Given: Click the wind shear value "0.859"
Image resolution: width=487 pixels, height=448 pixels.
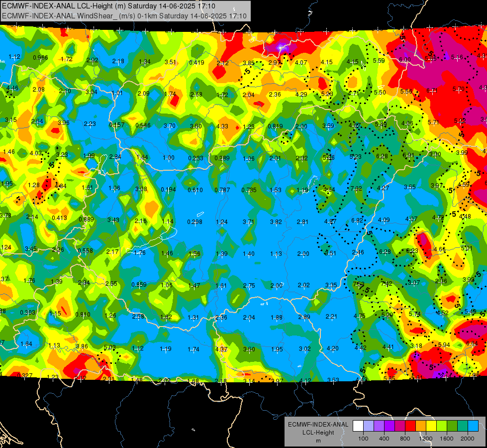Looking at the screenshot, I should click(139, 284).
